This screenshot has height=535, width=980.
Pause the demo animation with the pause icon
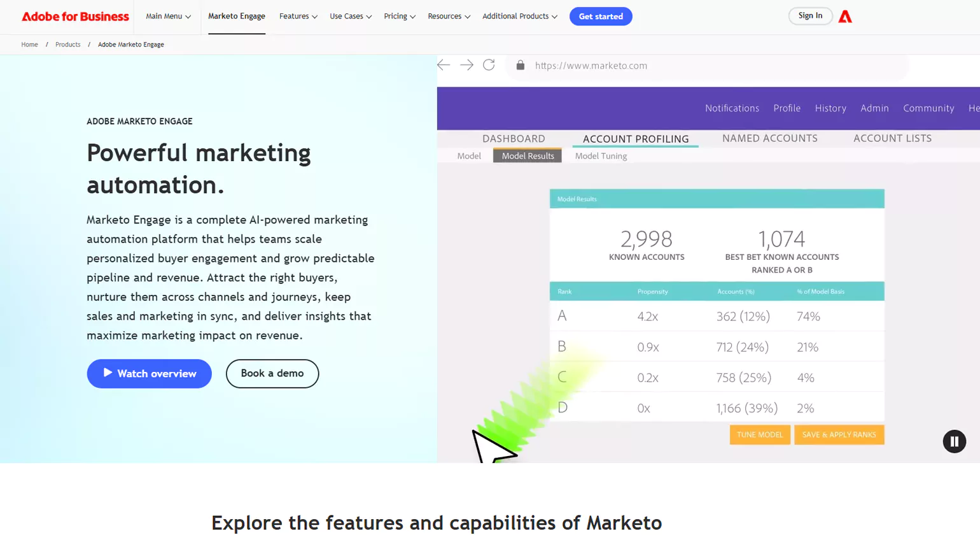click(954, 441)
